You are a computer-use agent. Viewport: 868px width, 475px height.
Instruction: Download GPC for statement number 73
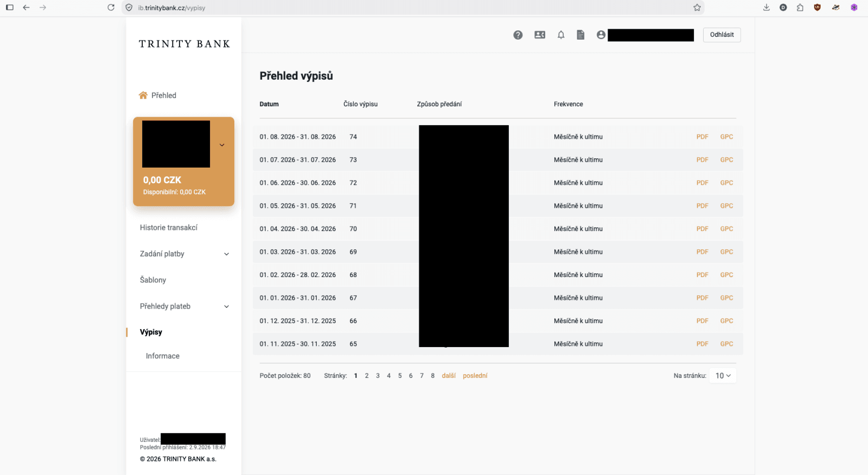click(x=727, y=160)
